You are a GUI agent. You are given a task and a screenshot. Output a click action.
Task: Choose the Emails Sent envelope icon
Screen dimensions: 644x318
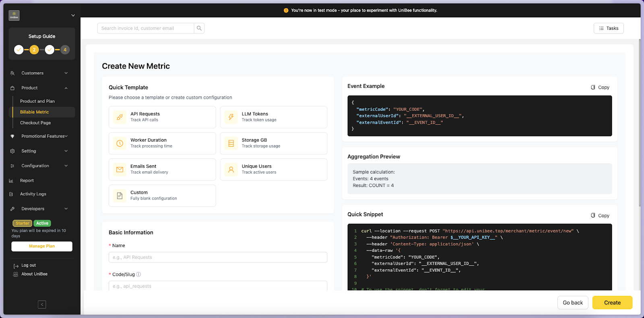[x=120, y=170]
